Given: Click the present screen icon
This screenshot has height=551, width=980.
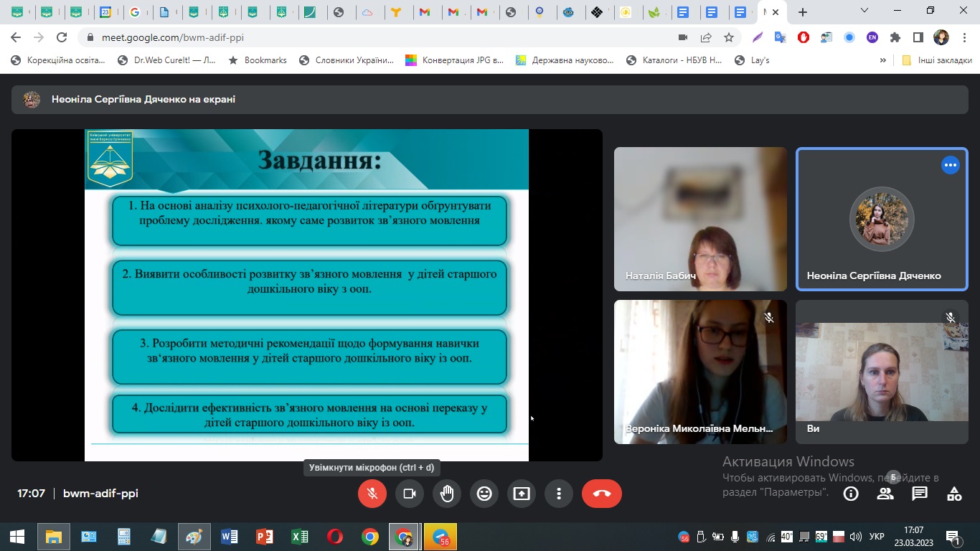Looking at the screenshot, I should [x=522, y=494].
